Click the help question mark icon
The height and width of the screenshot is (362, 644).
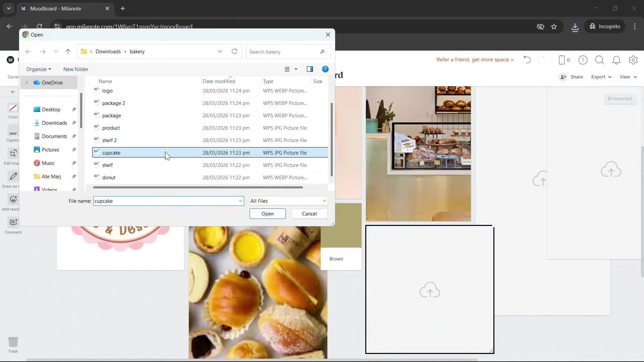click(583, 60)
